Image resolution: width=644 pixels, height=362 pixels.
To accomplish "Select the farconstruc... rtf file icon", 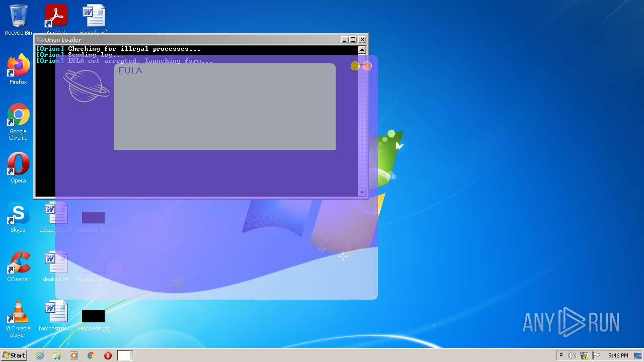I will 56,316.
